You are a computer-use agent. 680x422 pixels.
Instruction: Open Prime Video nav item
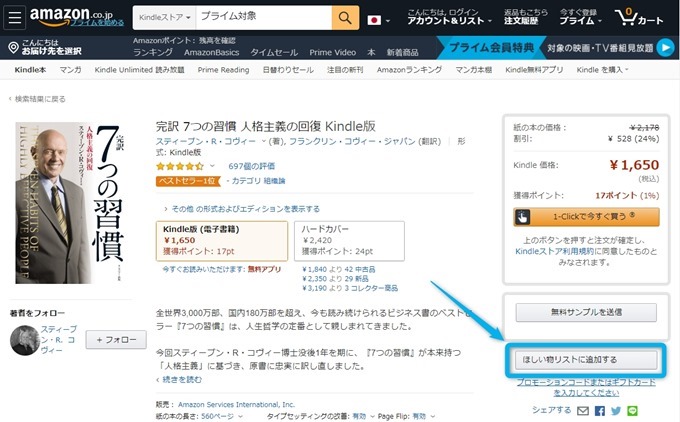pyautogui.click(x=333, y=52)
